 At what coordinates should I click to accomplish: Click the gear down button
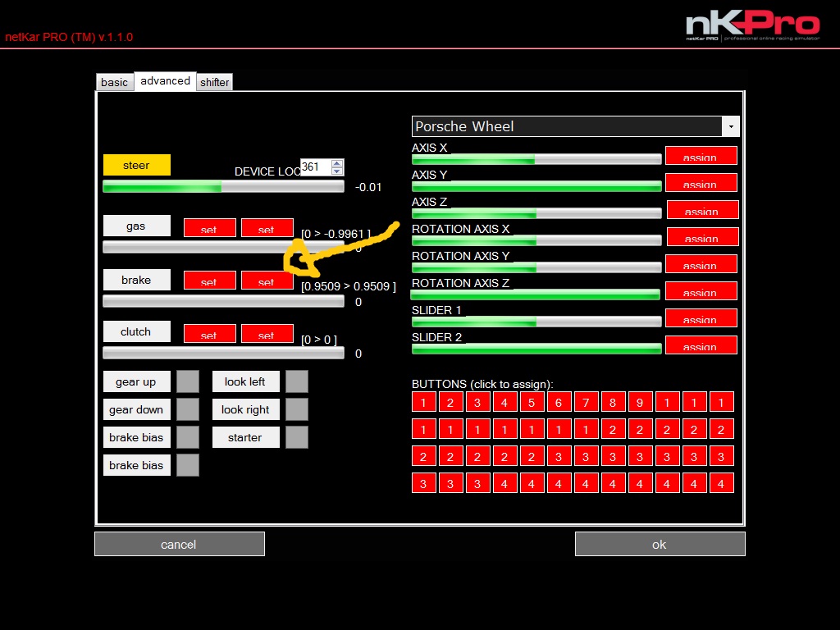pos(137,409)
